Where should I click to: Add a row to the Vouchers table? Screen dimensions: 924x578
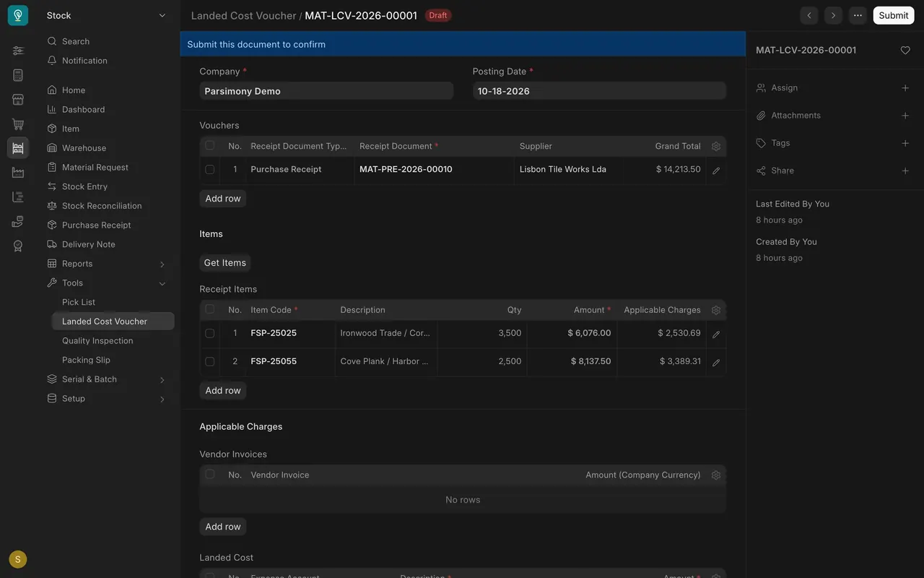point(223,199)
